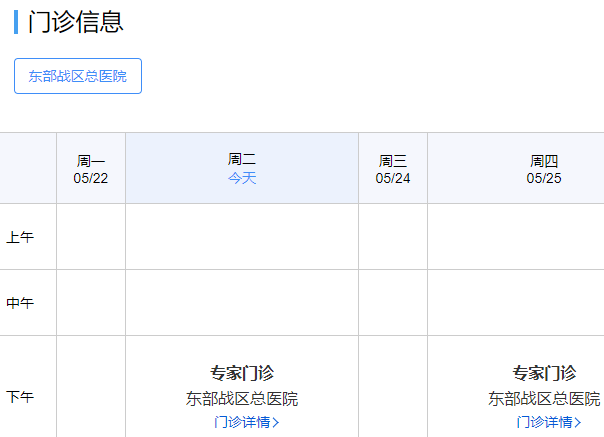
Task: Click the empty Tuesday 上午 schedule cell
Action: [x=242, y=237]
